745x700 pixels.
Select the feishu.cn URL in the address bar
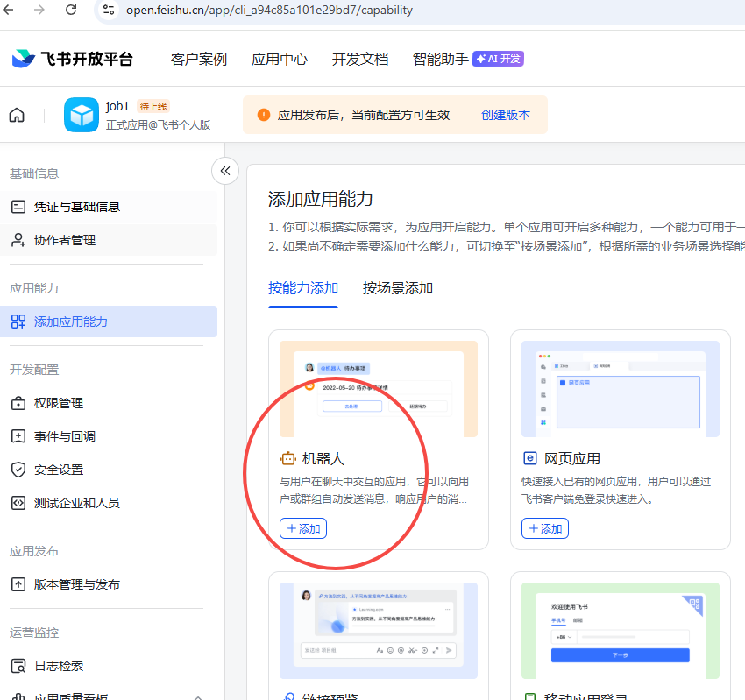click(x=269, y=10)
